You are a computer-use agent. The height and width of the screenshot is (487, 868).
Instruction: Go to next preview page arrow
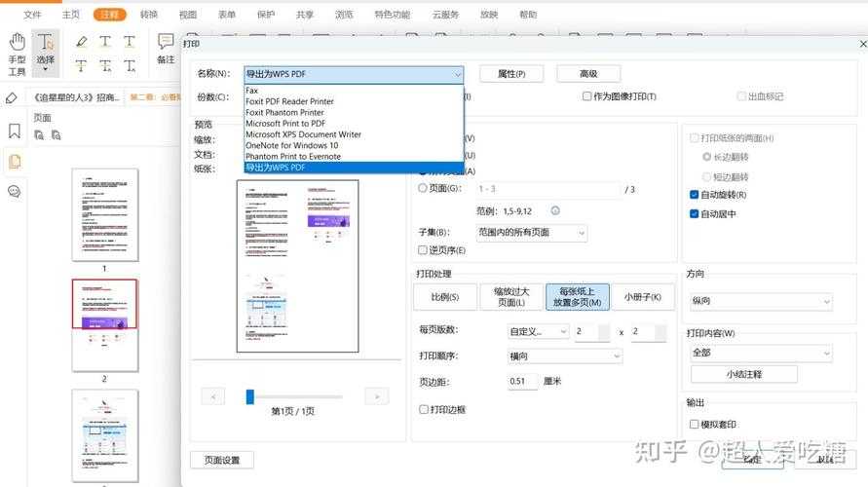(377, 396)
